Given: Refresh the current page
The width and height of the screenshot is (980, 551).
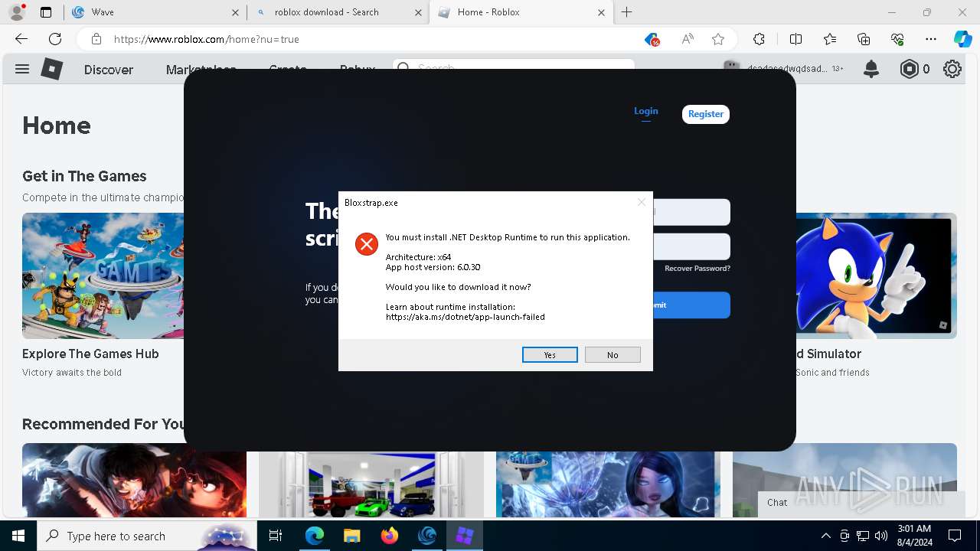Looking at the screenshot, I should pos(55,39).
